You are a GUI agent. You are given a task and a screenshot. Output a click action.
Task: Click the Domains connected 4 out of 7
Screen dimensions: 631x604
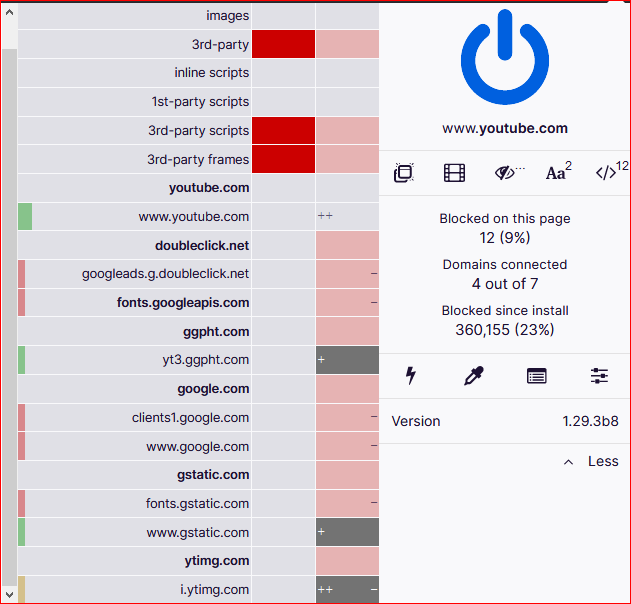tap(505, 284)
